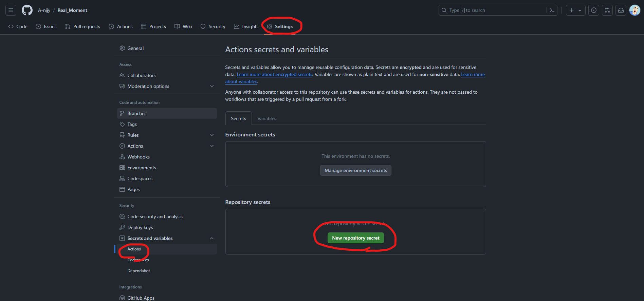Open the issues icon in the header
This screenshot has height=301, width=644.
tap(594, 10)
